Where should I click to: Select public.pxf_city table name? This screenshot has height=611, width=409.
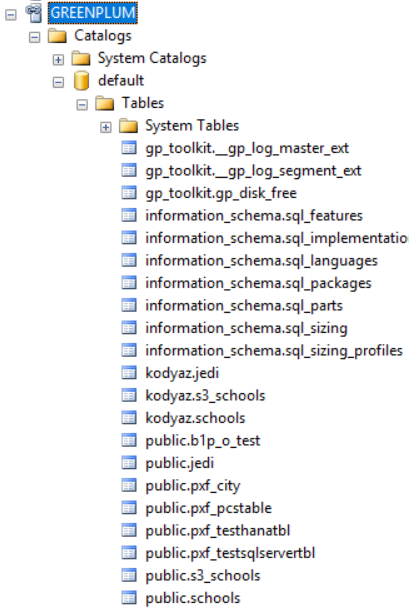click(x=192, y=486)
